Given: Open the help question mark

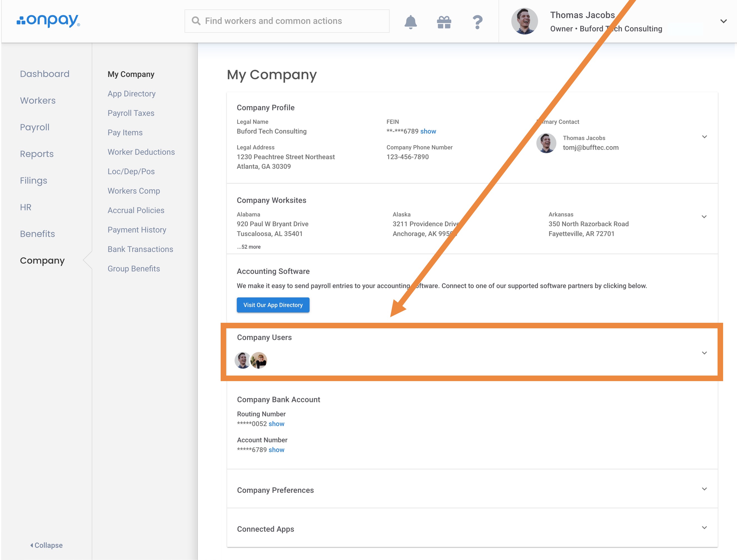Looking at the screenshot, I should click(477, 22).
